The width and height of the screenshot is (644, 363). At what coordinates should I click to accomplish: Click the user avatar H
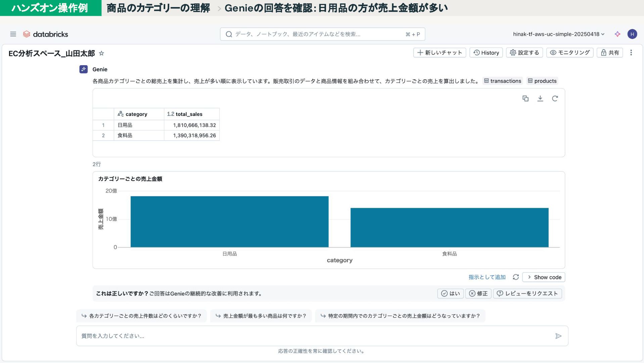click(632, 34)
